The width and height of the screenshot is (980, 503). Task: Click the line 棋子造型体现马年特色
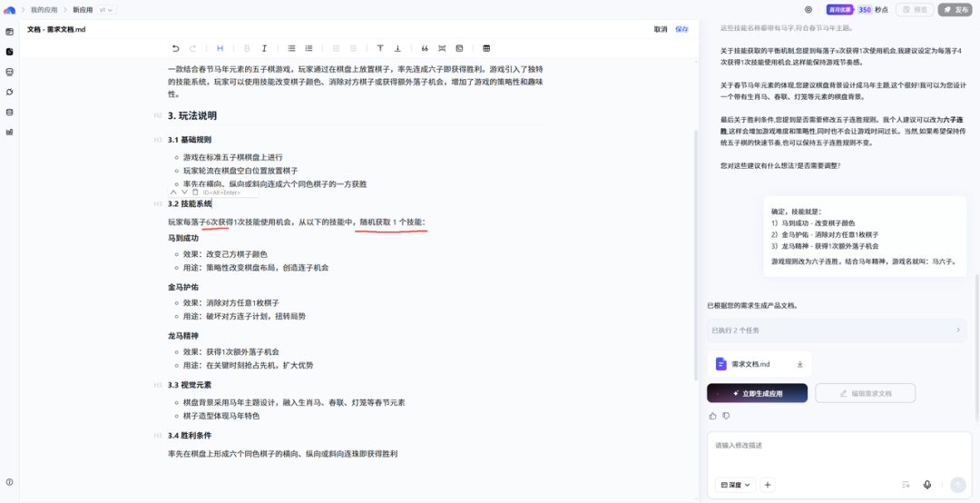221,416
